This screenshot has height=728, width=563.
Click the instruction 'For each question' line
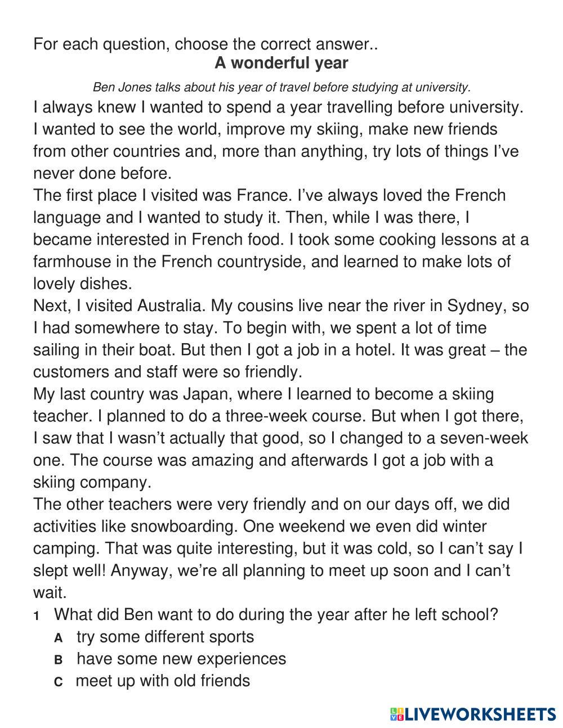click(205, 44)
